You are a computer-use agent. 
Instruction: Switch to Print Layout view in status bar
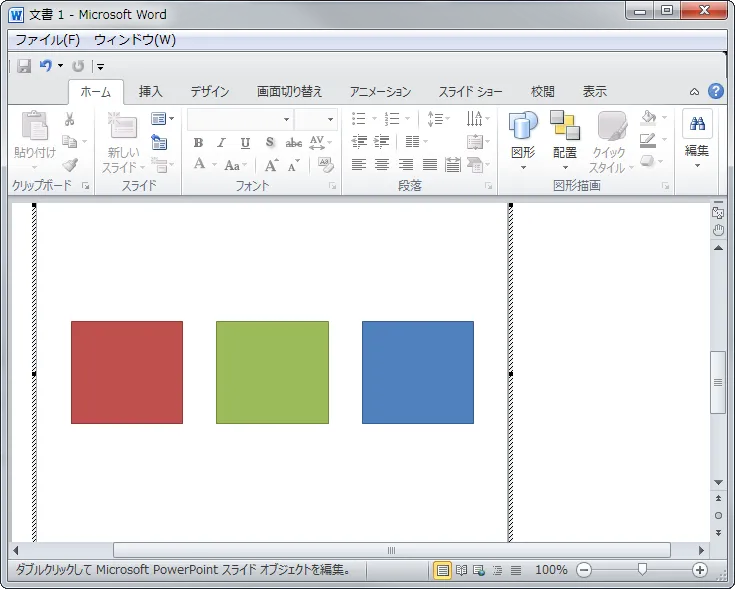click(442, 570)
